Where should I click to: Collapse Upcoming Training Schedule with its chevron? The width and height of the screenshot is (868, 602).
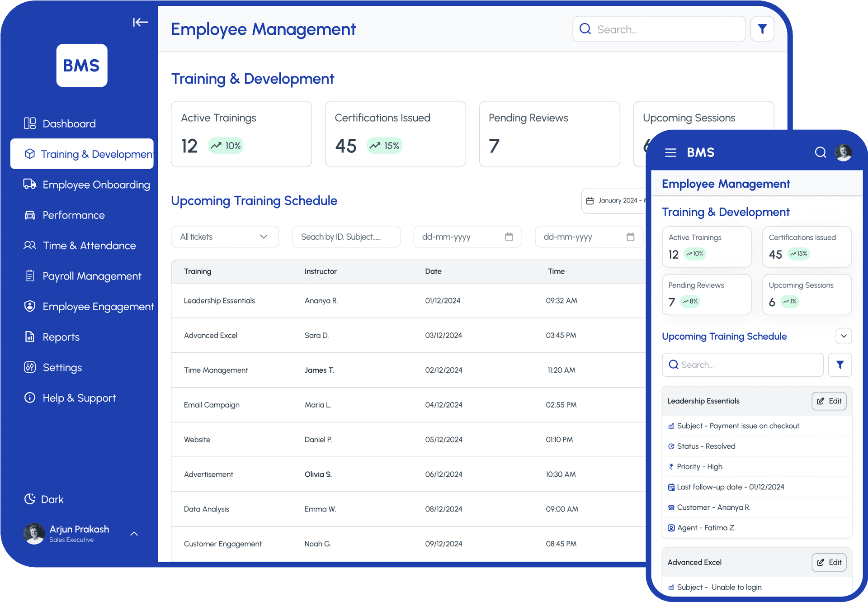(x=844, y=336)
